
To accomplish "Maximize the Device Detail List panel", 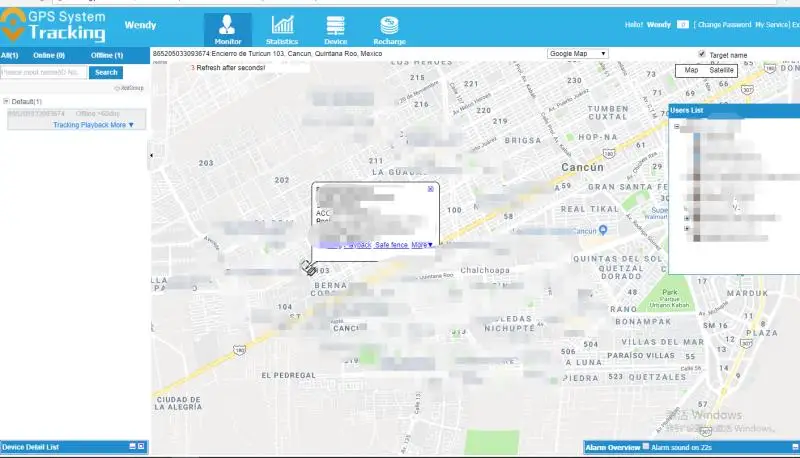I will click(141, 446).
